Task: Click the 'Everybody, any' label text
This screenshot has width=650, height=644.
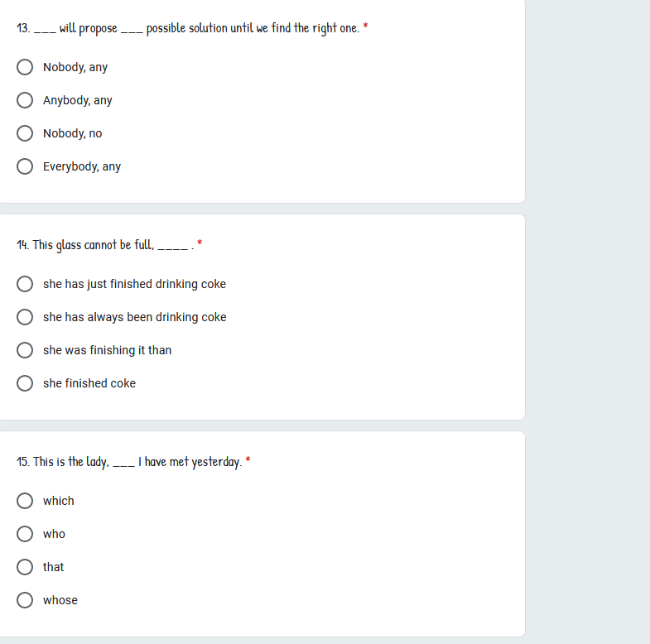Action: coord(82,166)
